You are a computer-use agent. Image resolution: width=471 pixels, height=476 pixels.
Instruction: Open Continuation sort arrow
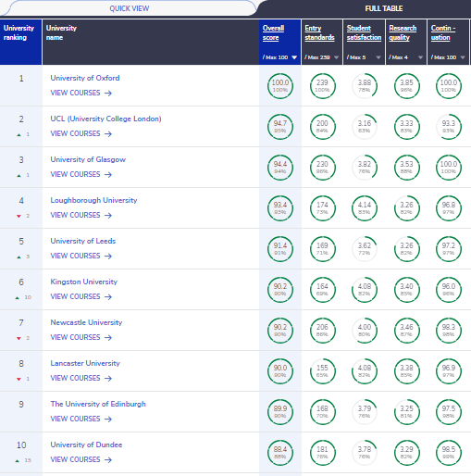tap(463, 57)
